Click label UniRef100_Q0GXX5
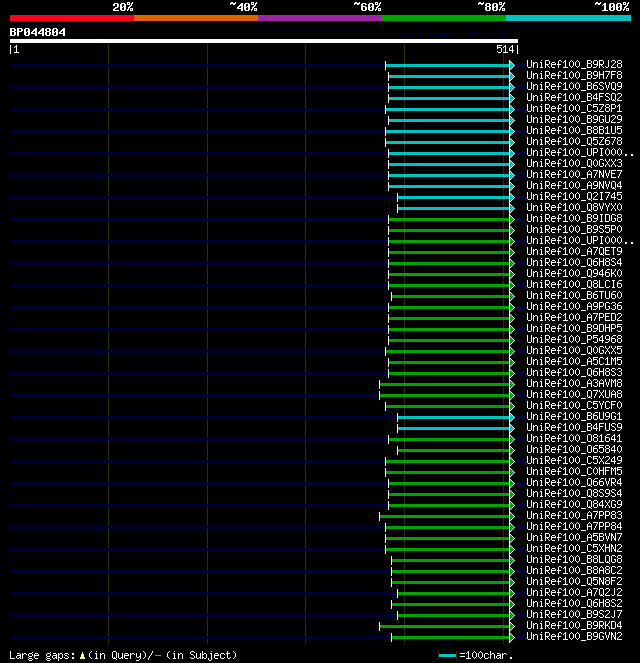This screenshot has height=663, width=640. point(574,350)
